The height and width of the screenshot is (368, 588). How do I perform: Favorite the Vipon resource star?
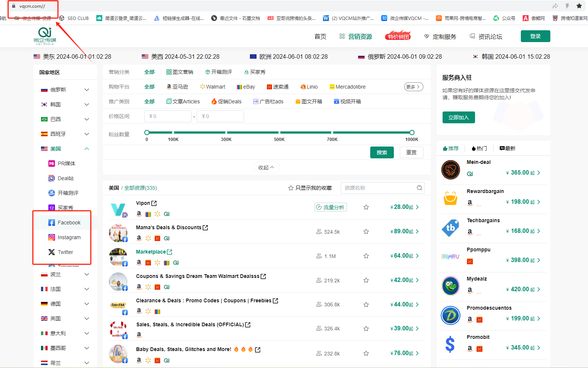click(x=366, y=207)
